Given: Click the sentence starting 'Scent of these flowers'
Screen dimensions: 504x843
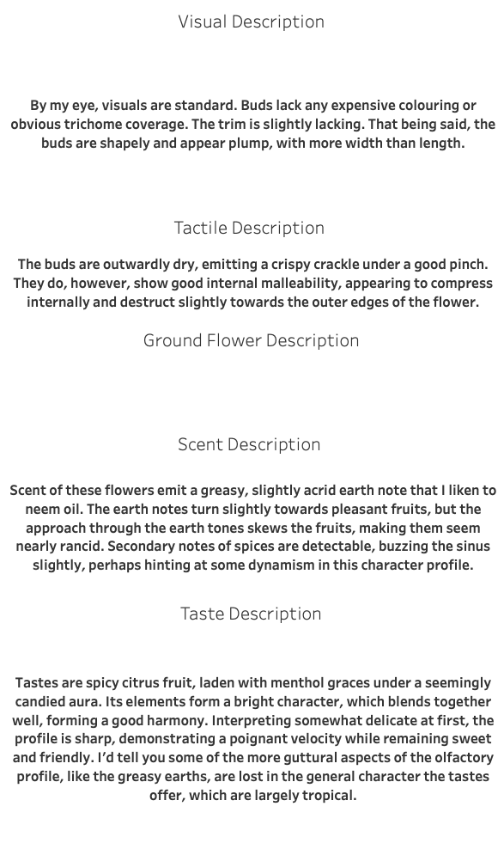Looking at the screenshot, I should coord(252,528).
